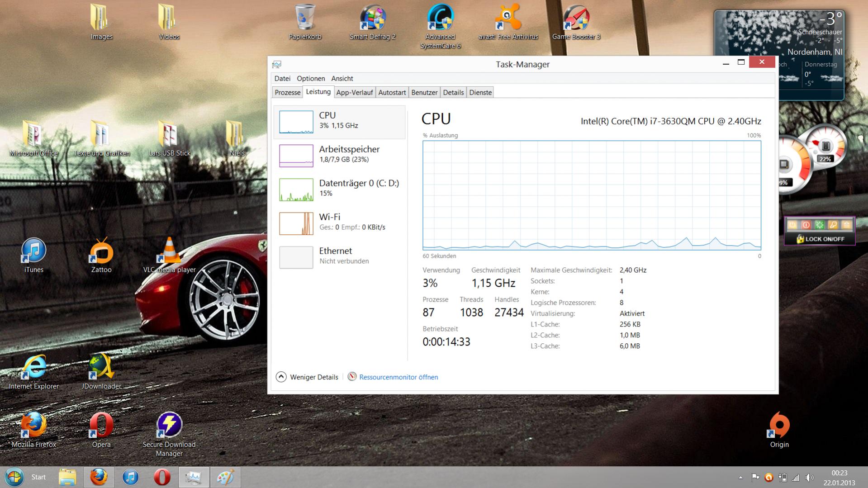Click the Ressourcenmonitor öffnen link

pos(393,377)
